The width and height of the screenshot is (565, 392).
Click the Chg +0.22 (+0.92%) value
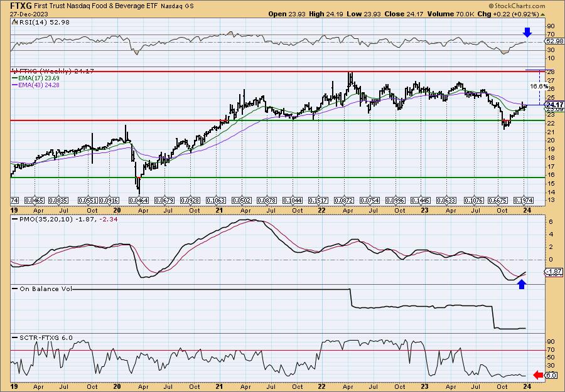click(508, 14)
